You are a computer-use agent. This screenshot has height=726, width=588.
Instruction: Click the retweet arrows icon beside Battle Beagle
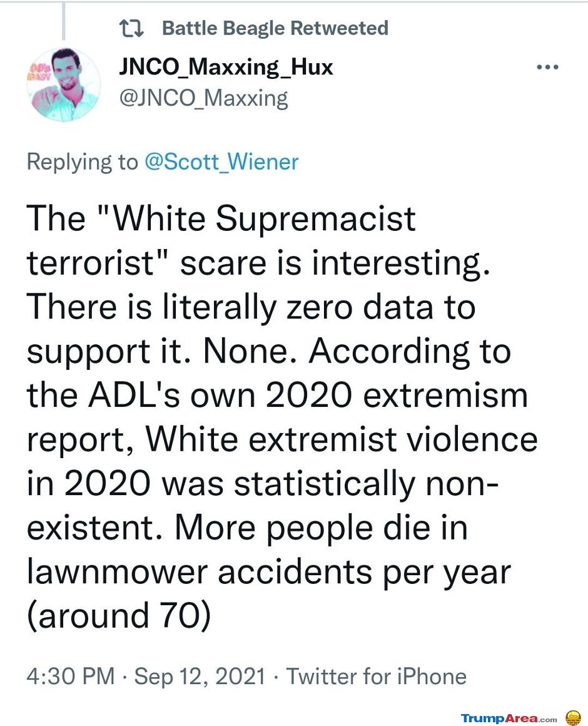pyautogui.click(x=131, y=28)
